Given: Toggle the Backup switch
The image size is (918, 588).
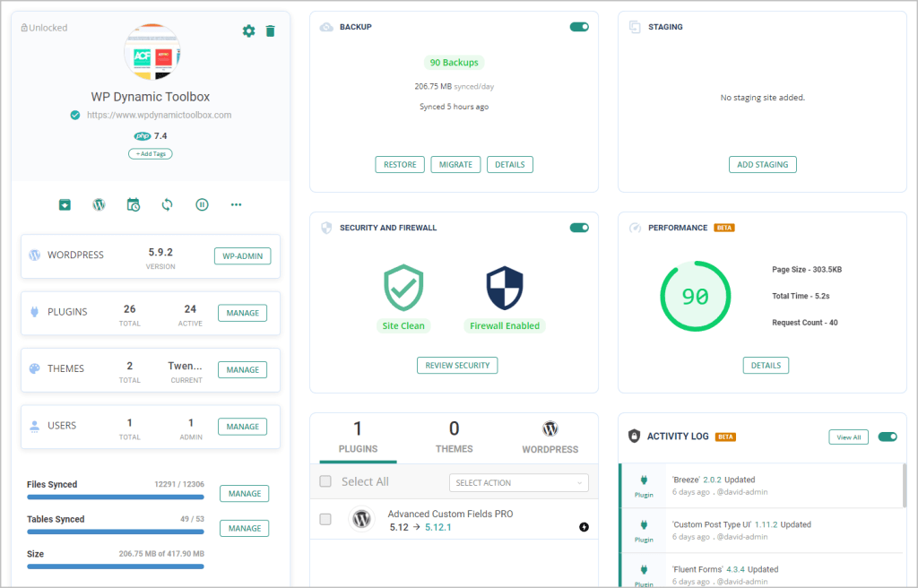Looking at the screenshot, I should 579,27.
